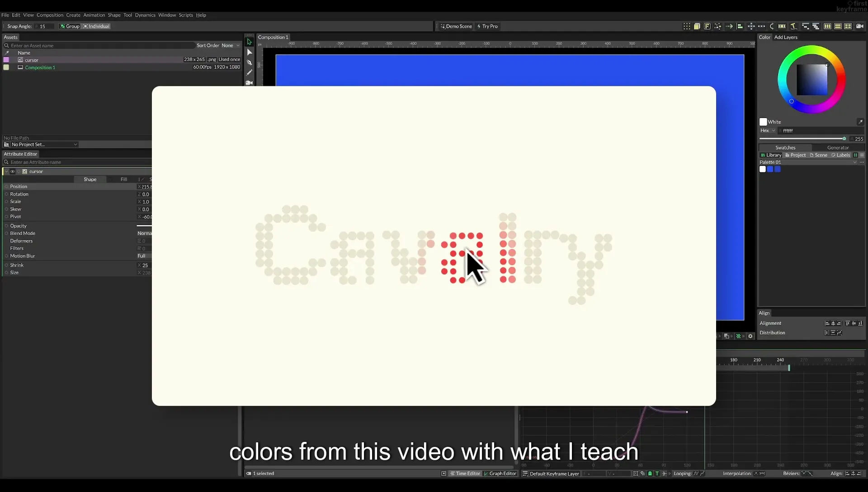Select the Pencil tool in the viewport toolbar
This screenshot has height=492, width=868.
click(249, 73)
